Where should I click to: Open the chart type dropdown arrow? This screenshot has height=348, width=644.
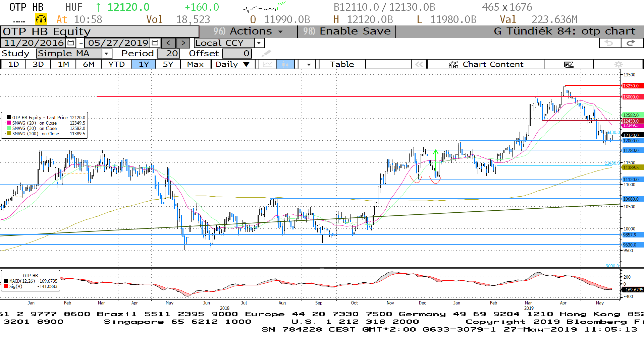point(309,64)
